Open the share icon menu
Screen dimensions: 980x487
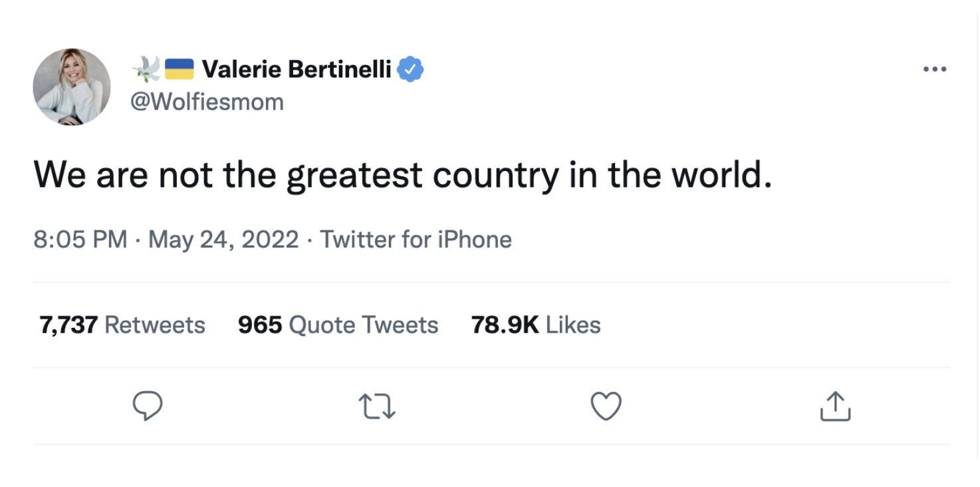pos(835,406)
